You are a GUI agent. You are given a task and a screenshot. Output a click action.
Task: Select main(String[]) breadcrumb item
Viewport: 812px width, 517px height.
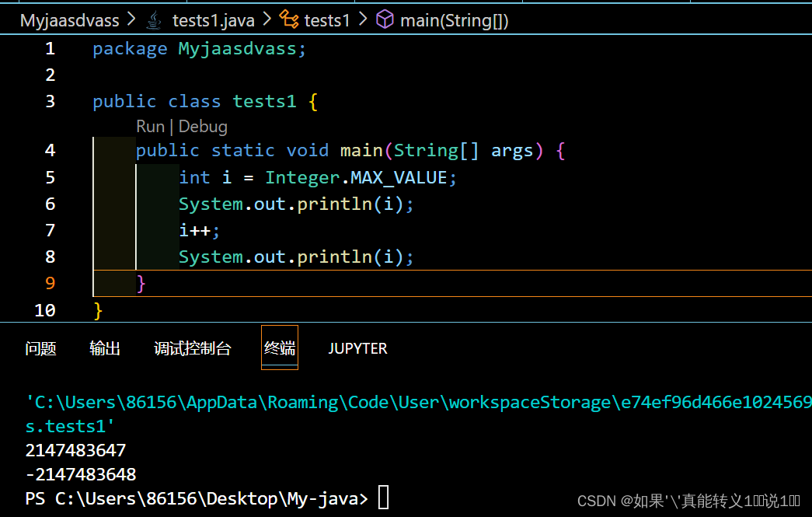pyautogui.click(x=454, y=21)
